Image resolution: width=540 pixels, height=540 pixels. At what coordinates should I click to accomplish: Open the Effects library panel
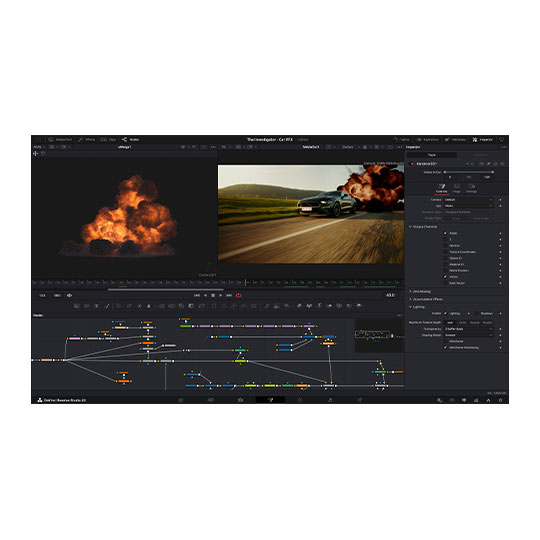(x=86, y=139)
